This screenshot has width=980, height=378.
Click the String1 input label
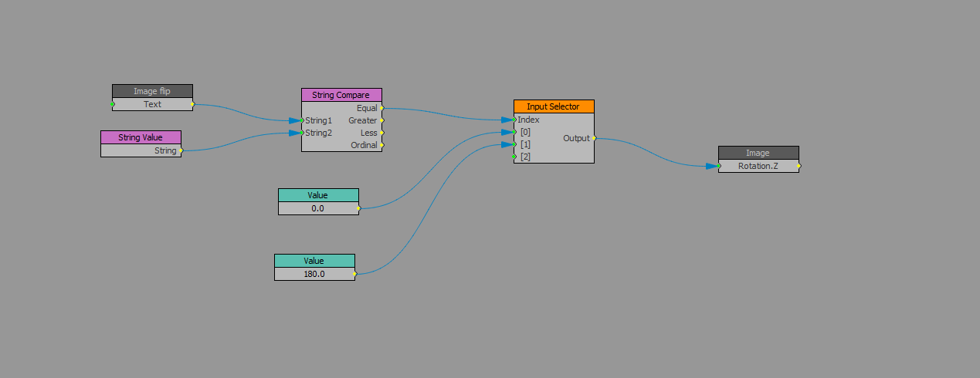click(x=318, y=120)
